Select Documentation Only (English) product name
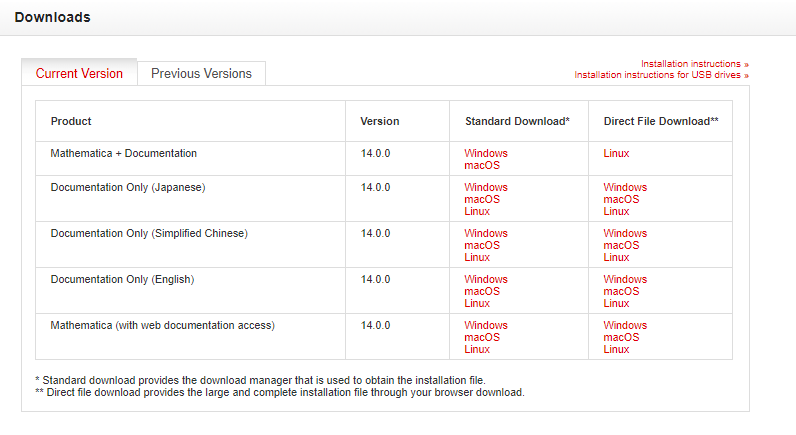This screenshot has width=796, height=435. click(x=122, y=280)
